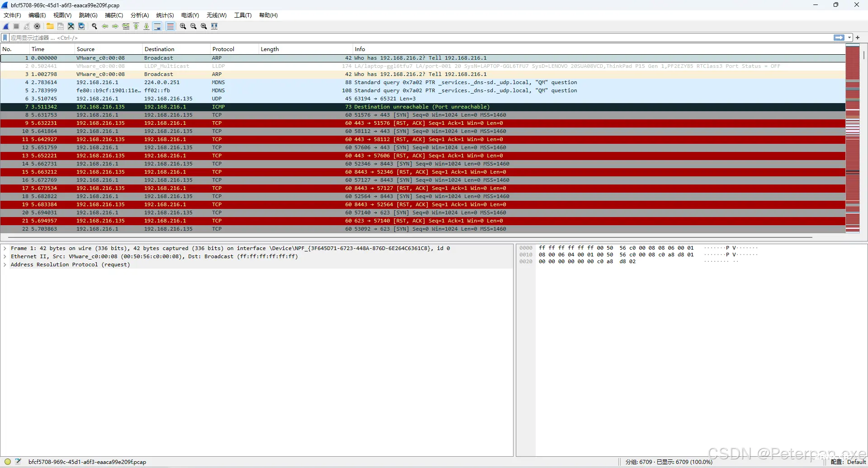Save the capture file icon

(61, 26)
